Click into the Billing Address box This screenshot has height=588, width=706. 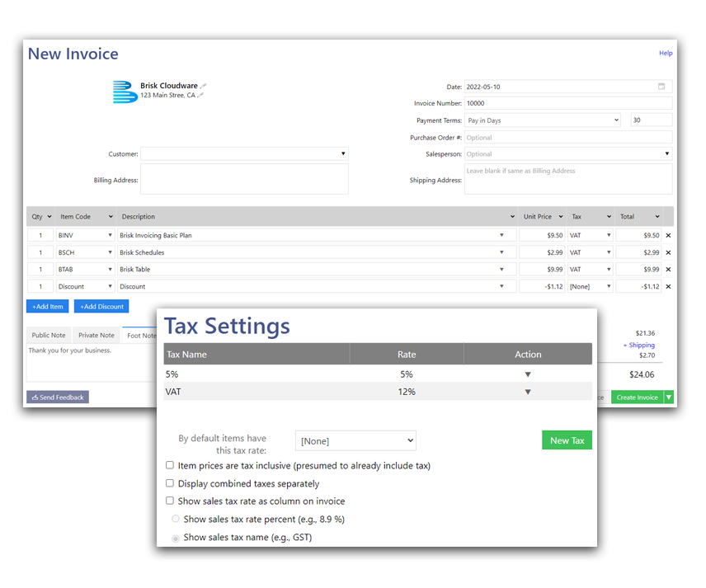point(244,179)
